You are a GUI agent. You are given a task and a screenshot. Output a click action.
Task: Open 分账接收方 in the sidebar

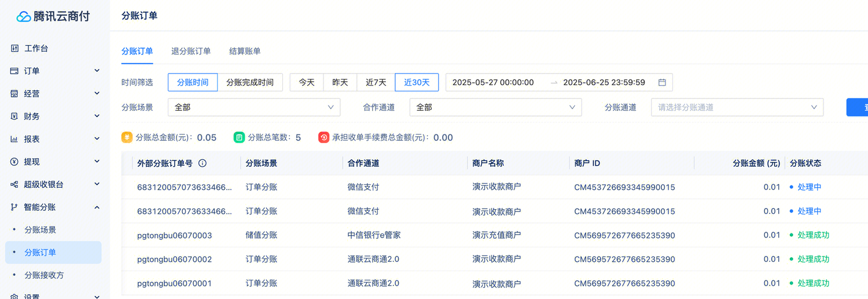(44, 275)
